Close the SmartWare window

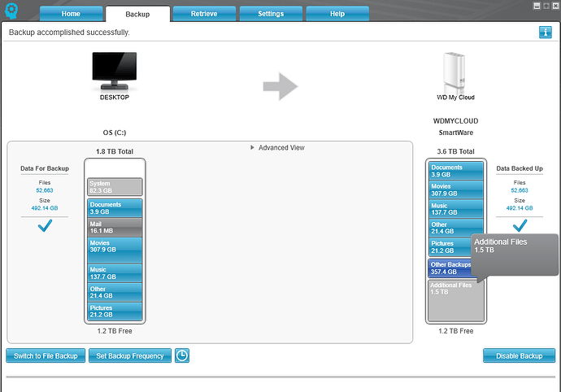pyautogui.click(x=555, y=6)
